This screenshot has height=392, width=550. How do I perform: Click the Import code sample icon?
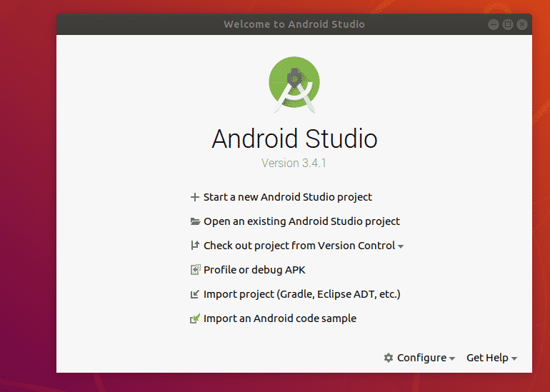click(x=195, y=318)
